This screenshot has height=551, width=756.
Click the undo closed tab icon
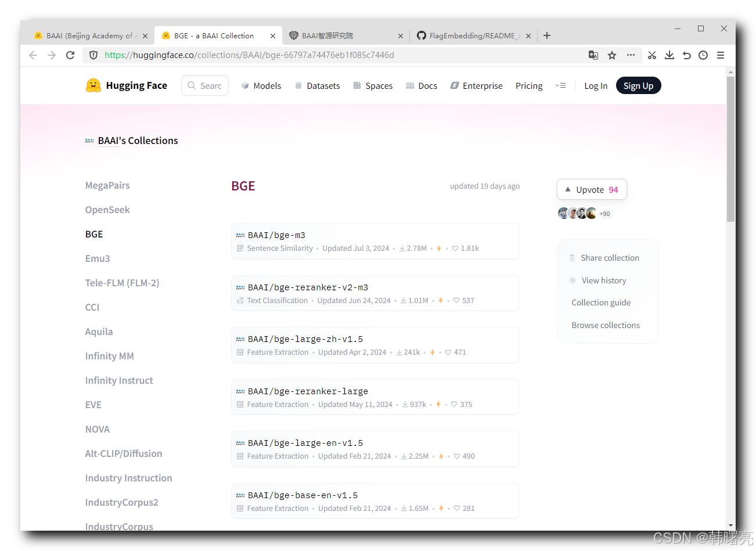[x=686, y=55]
